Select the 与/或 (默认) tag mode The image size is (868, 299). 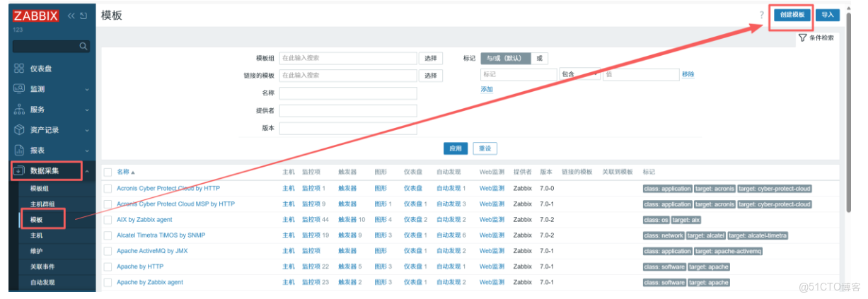coord(506,59)
